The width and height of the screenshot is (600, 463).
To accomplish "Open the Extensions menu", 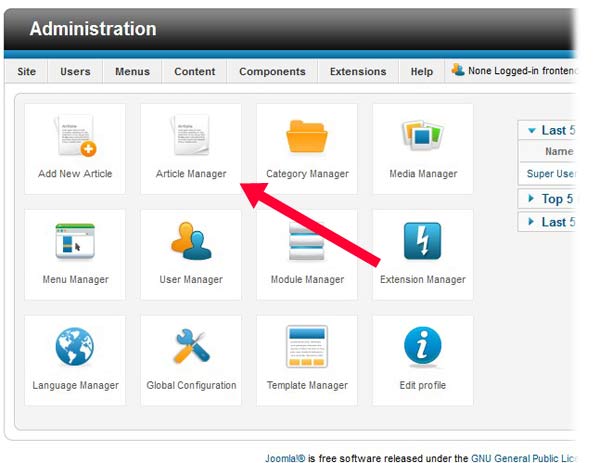I will [358, 72].
